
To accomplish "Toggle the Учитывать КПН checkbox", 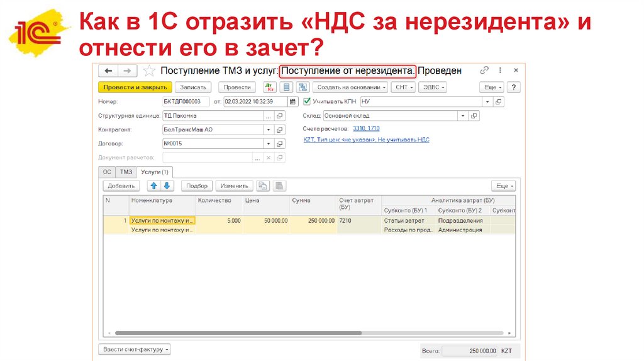I will click(x=307, y=101).
